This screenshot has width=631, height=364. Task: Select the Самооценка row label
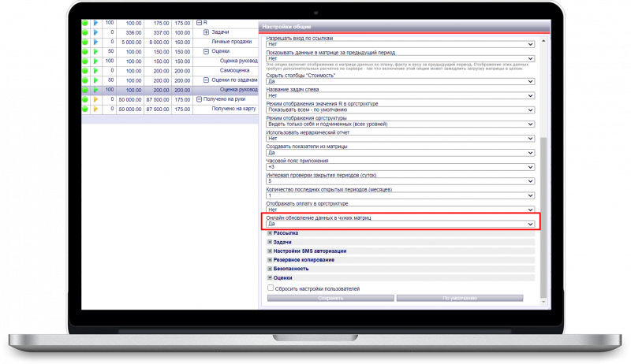(x=234, y=70)
